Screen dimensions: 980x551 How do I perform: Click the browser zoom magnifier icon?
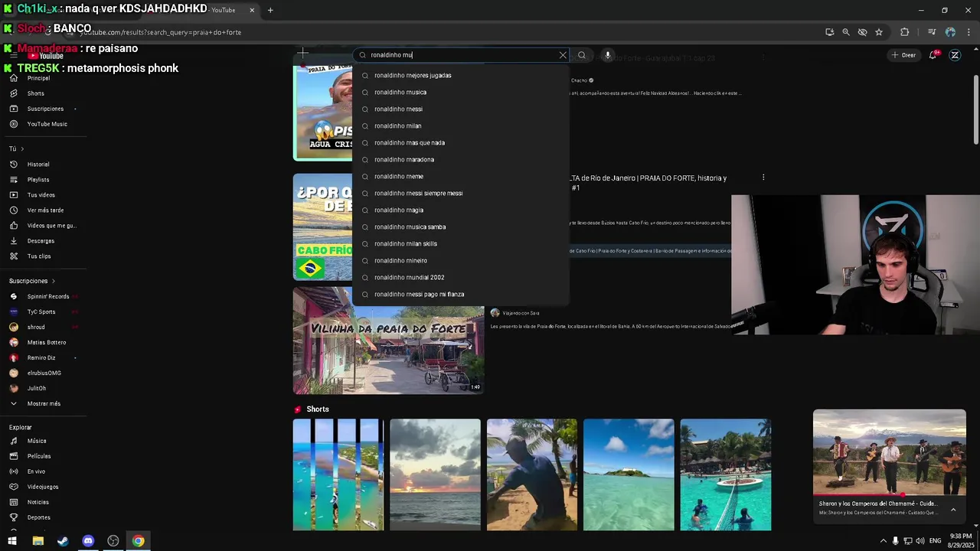[846, 32]
